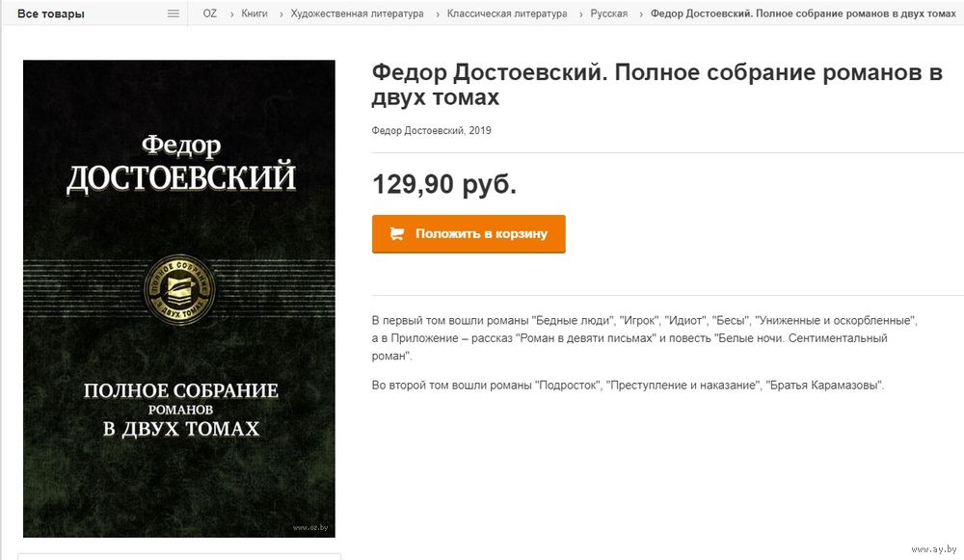This screenshot has height=560, width=964.
Task: Click the chevron before Русская breadcrumb
Action: (580, 14)
